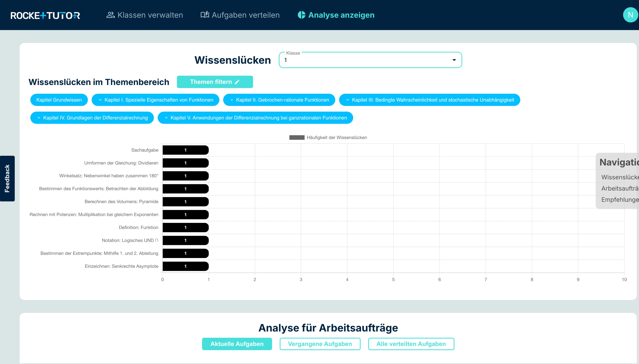The height and width of the screenshot is (364, 639).
Task: Switch to Alle verteilten Aufgaben tab
Action: pos(411,344)
